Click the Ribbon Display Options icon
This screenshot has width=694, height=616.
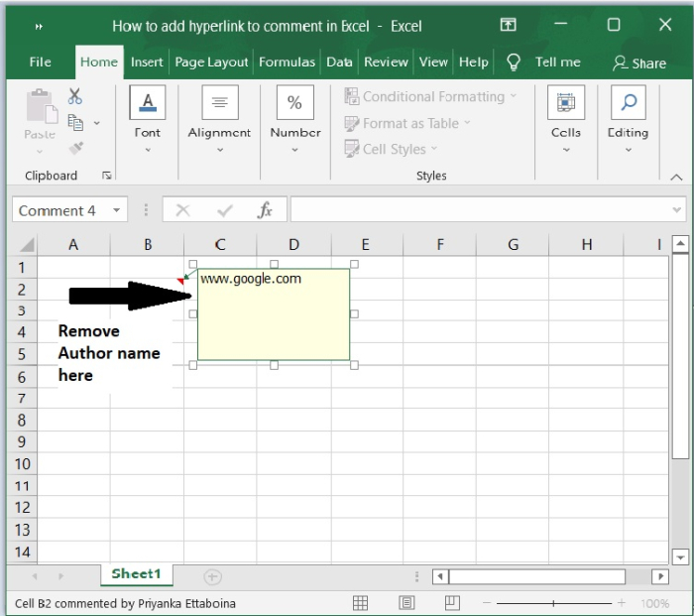(508, 25)
